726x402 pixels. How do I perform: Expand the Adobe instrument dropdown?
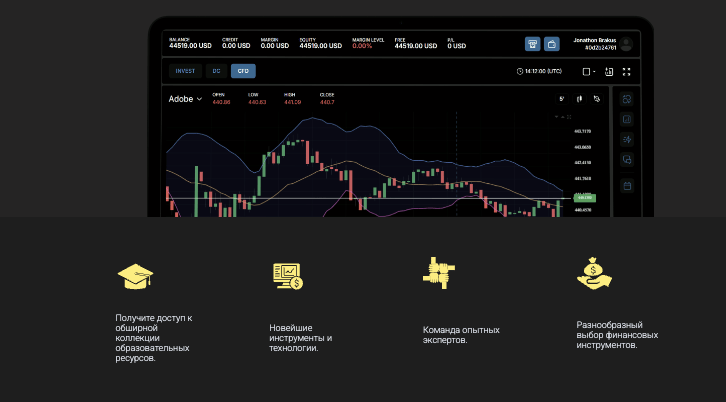185,99
